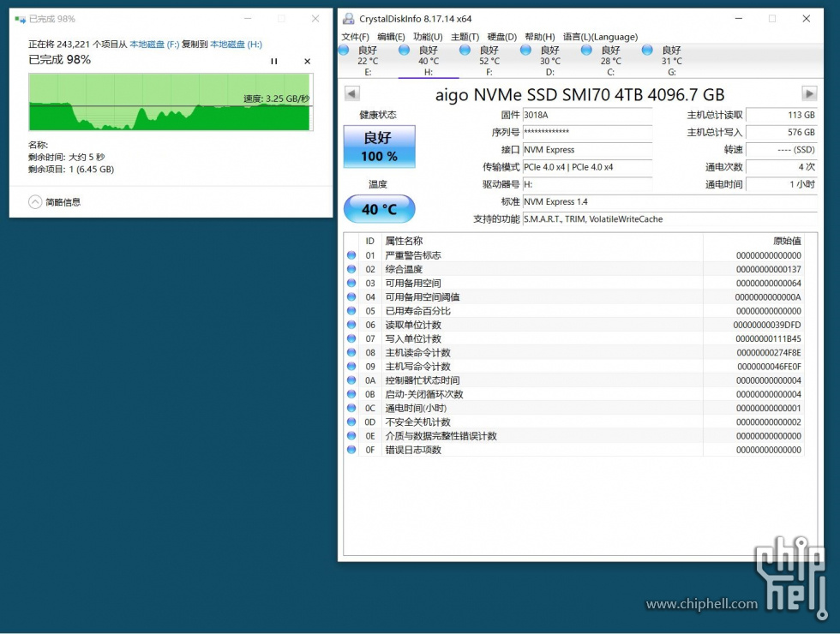Select the G: drive tab at 31 °C

coord(672,61)
